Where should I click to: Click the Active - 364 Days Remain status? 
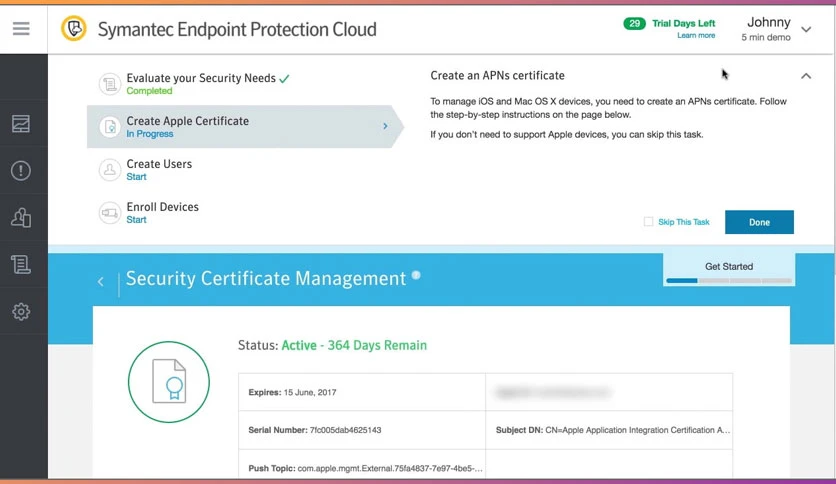coord(354,345)
